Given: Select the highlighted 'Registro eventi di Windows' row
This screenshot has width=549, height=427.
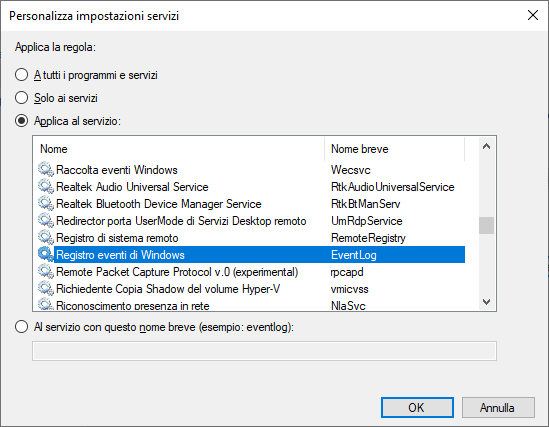Looking at the screenshot, I should (x=251, y=255).
